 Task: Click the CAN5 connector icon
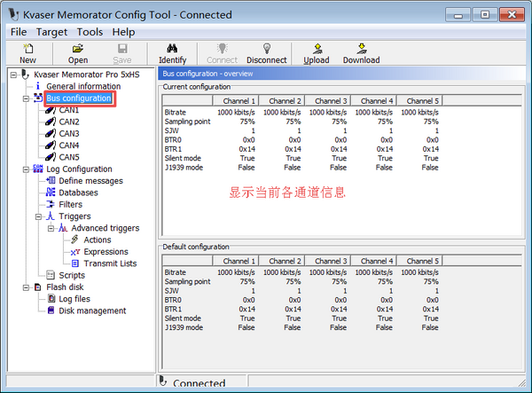tap(51, 157)
